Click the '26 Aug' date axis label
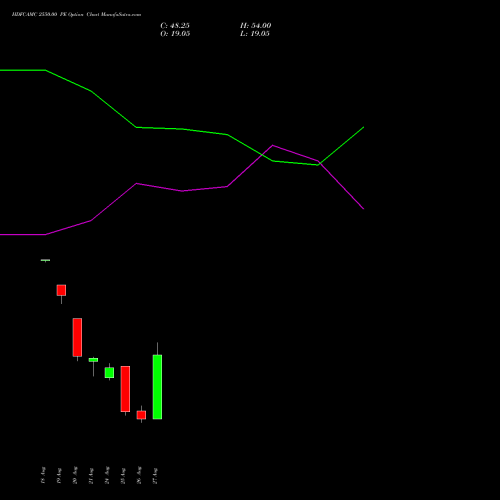The image size is (500, 500). pos(139,475)
